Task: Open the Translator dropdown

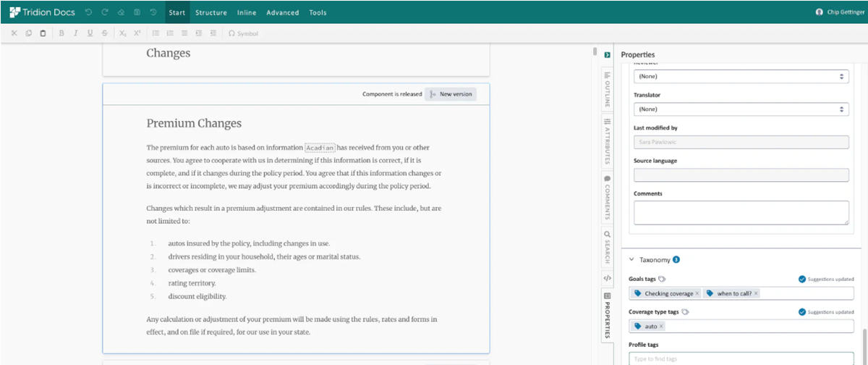Action: 741,109
